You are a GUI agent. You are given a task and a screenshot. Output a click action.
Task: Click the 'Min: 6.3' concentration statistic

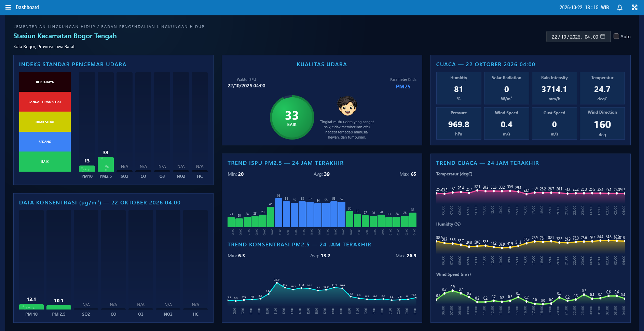pos(236,256)
